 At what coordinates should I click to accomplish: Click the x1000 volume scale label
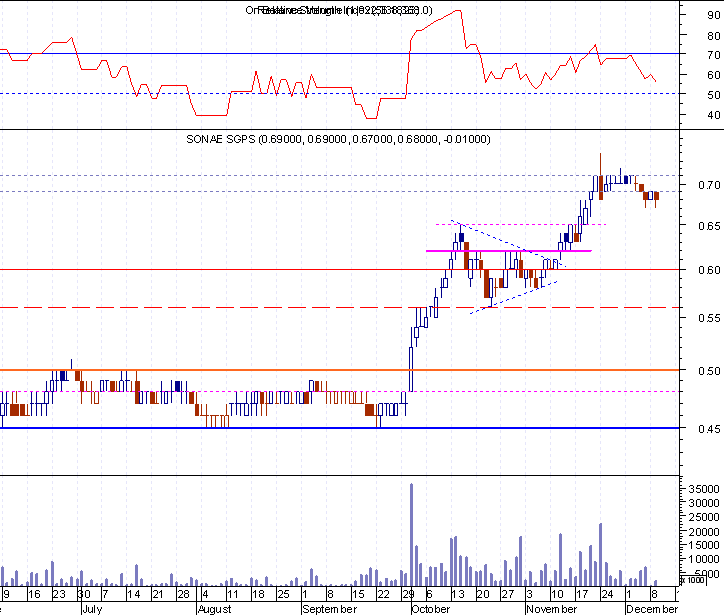coord(693,580)
